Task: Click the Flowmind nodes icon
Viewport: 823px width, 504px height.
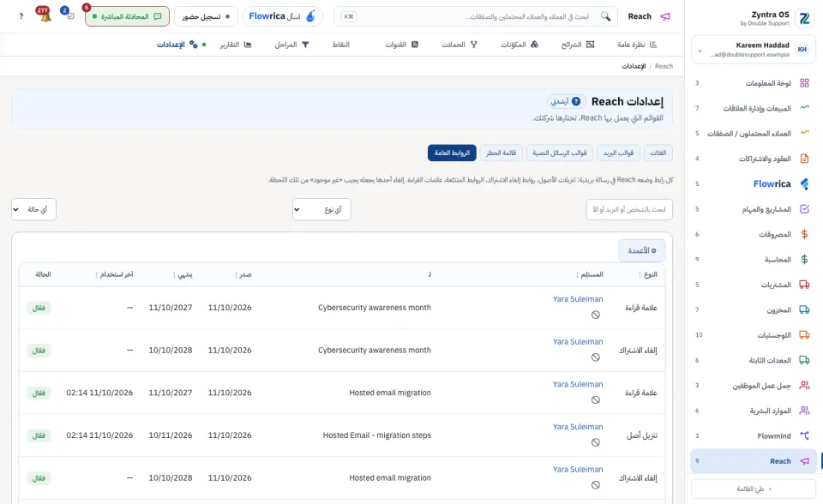Action: 804,435
